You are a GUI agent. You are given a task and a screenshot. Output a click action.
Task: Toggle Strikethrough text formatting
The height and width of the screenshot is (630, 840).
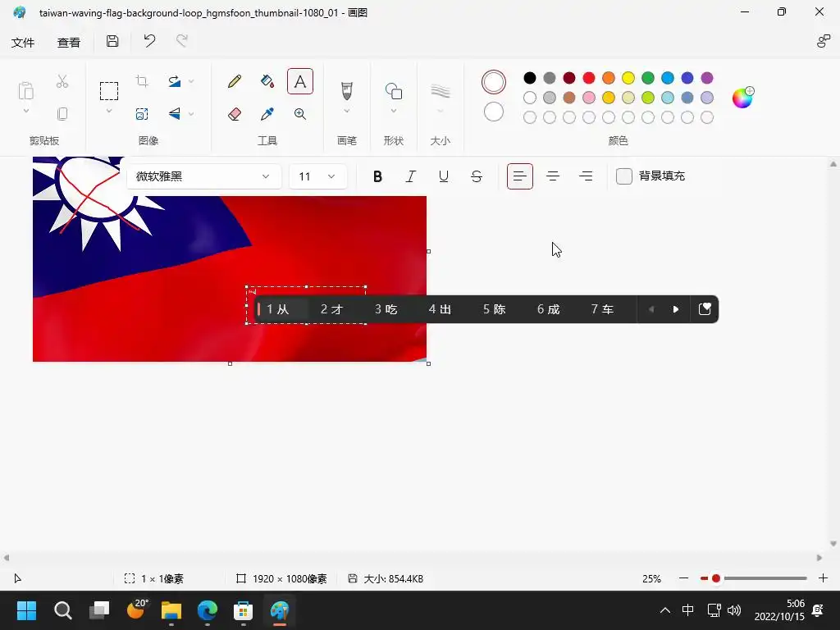[477, 176]
